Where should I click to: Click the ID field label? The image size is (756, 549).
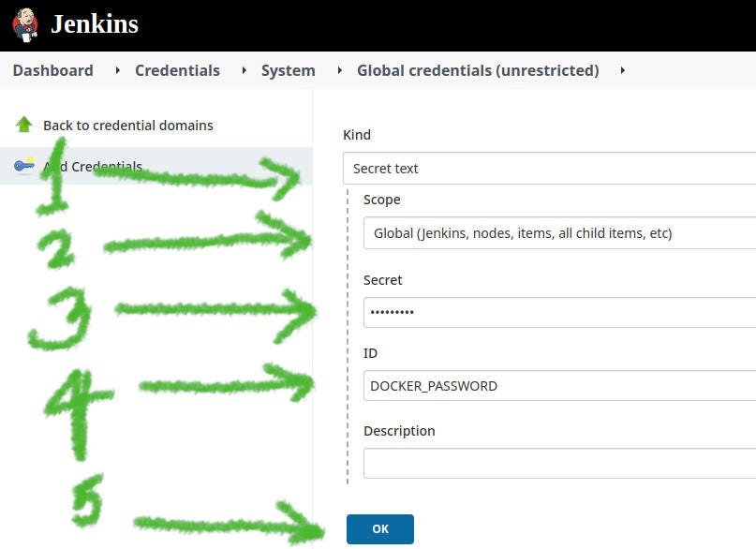[x=370, y=353]
